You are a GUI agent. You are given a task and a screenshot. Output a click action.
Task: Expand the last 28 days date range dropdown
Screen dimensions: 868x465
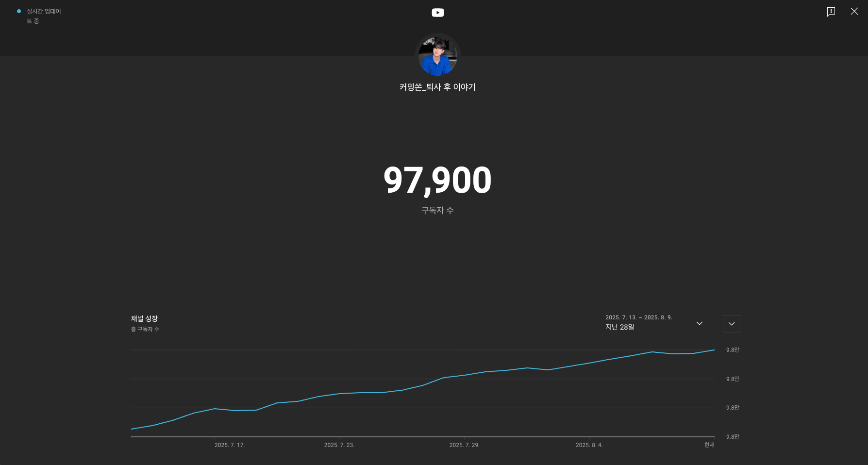tap(653, 323)
